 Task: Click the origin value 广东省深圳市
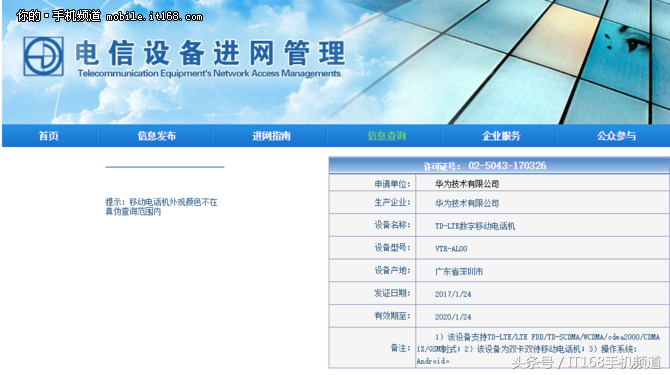tap(459, 272)
